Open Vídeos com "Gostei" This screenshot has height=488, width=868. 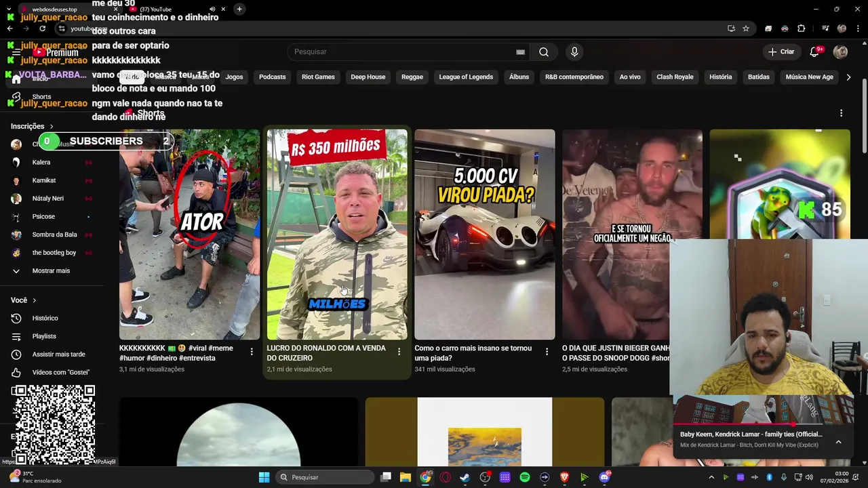pyautogui.click(x=60, y=372)
